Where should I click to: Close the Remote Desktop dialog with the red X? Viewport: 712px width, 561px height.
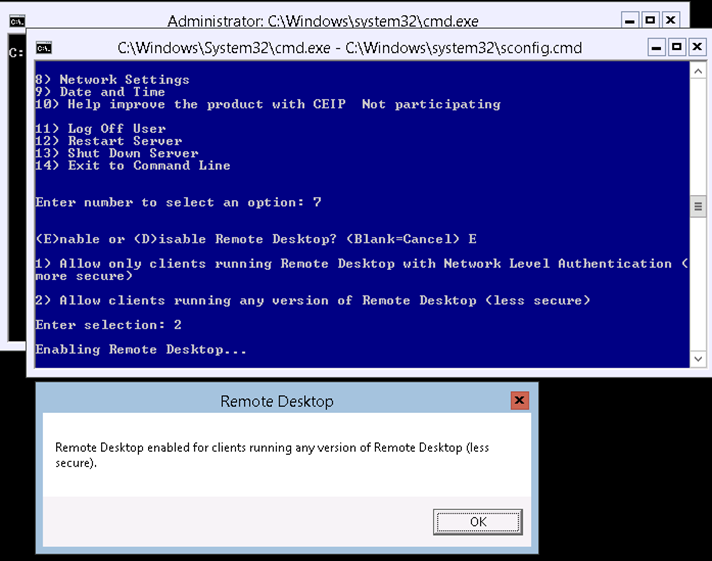point(519,400)
